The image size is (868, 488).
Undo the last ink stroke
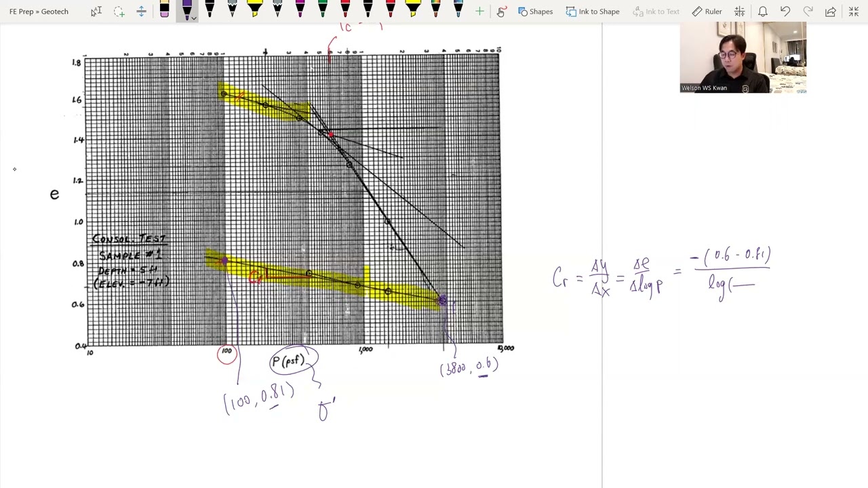click(785, 11)
